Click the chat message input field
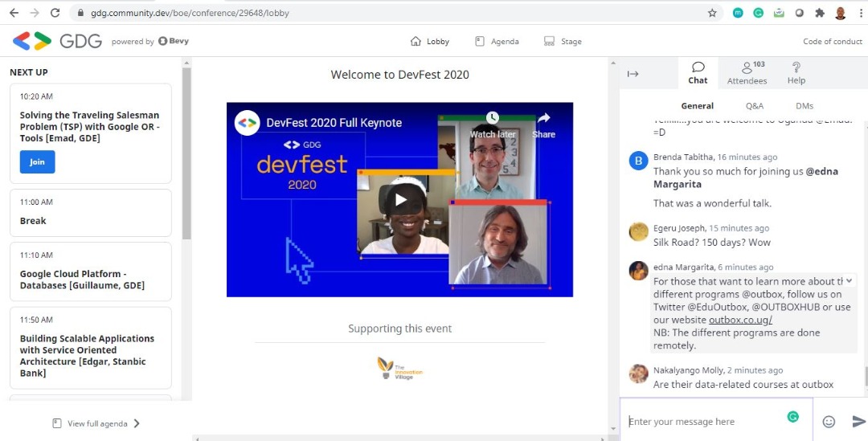This screenshot has height=441, width=868. 716,422
